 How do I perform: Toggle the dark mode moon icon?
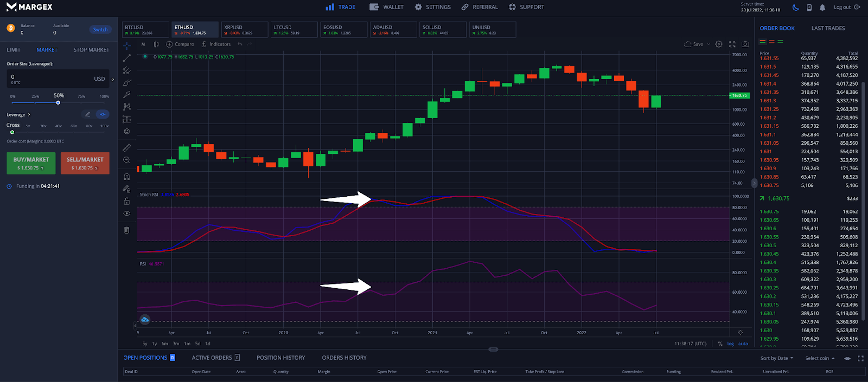795,8
